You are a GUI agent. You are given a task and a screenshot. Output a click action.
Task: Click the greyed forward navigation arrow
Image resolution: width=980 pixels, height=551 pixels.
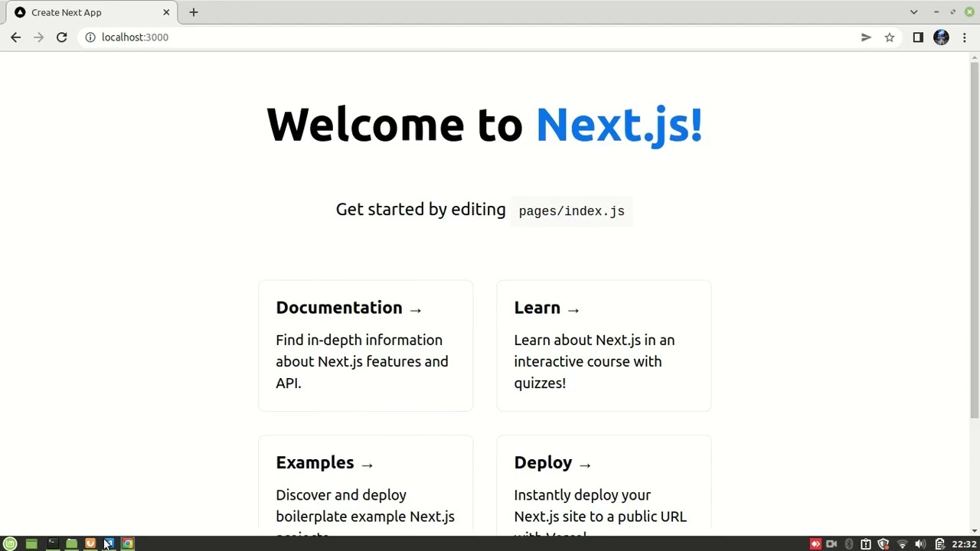(x=38, y=37)
